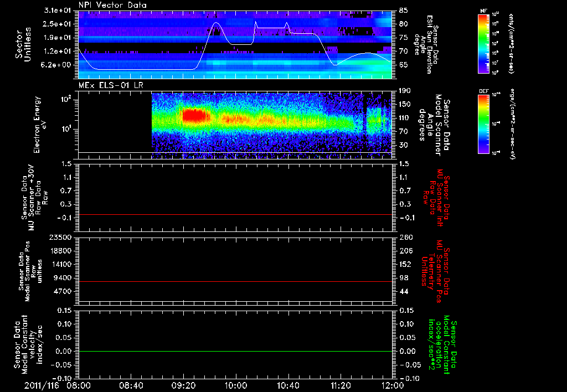The width and height of the screenshot is (567, 392).
Task: Click the red intense electron flux region
Action: click(195, 116)
